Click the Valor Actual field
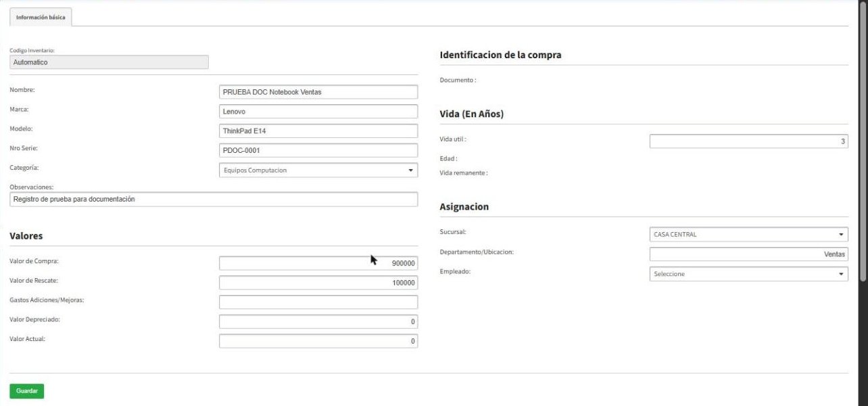868x406 pixels. tap(318, 342)
